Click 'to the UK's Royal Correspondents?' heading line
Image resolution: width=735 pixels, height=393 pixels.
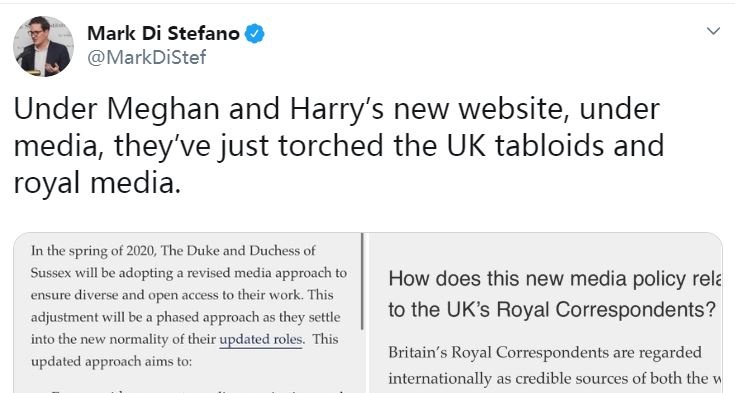point(552,310)
